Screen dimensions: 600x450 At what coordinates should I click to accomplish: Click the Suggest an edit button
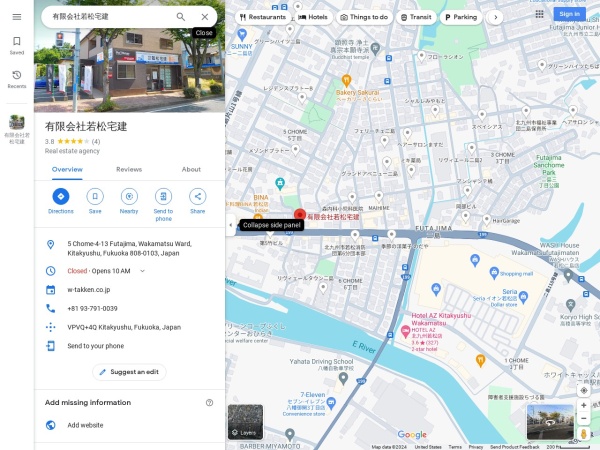click(x=129, y=372)
